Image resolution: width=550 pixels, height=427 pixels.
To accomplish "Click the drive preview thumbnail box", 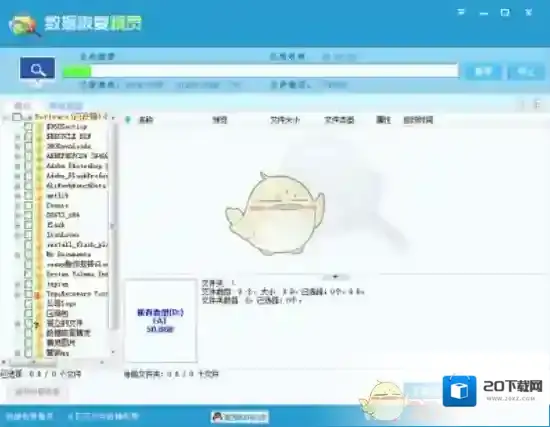I will 161,320.
